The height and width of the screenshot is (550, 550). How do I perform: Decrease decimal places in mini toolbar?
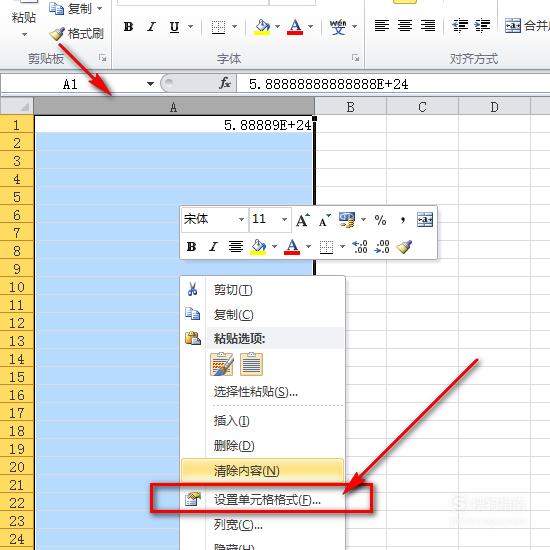coord(382,247)
